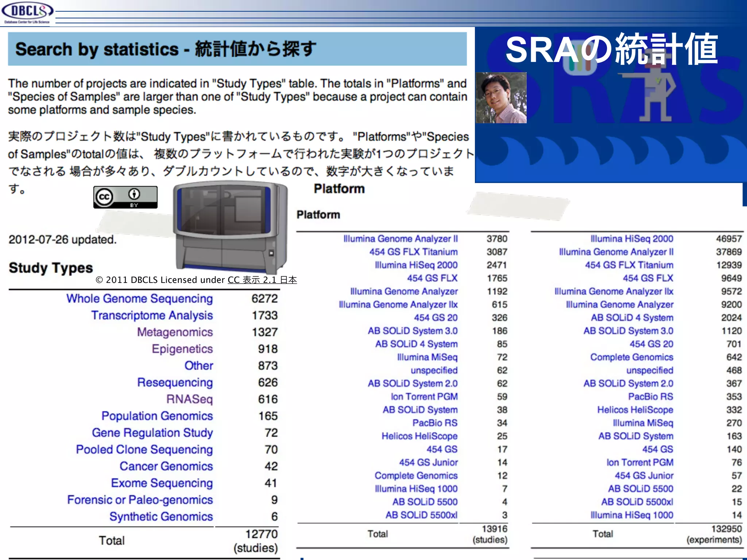
Task: Click the 'Search by statistics' header bar
Action: (237, 49)
